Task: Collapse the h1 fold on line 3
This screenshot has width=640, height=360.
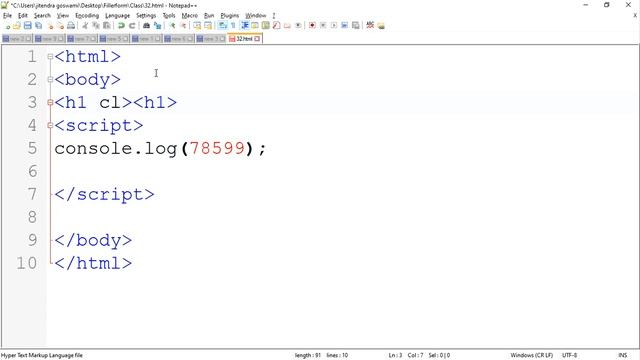Action: coord(50,102)
